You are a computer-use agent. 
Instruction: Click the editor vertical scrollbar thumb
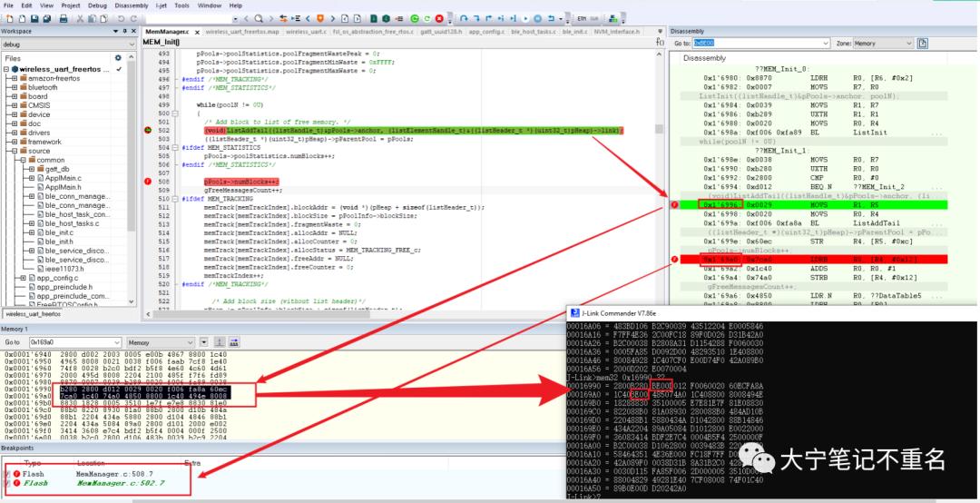(659, 129)
